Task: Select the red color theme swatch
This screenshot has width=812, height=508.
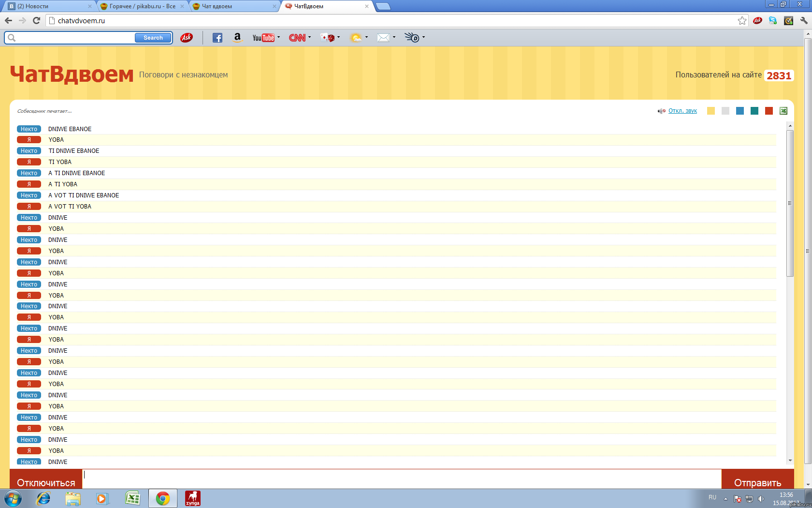Action: 769,111
